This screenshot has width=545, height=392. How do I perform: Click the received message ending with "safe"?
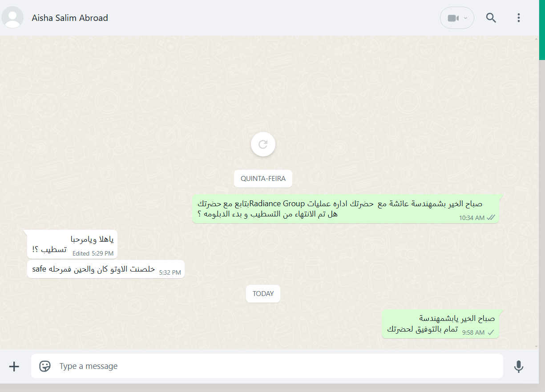tap(105, 269)
